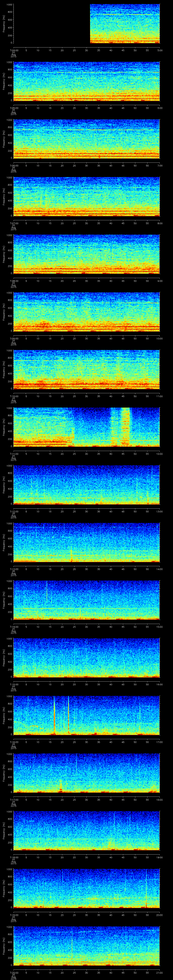Screen dimensions: 173x980
Task: Select the spectrogram panel starting at 7:18:00
Action: point(86,831)
